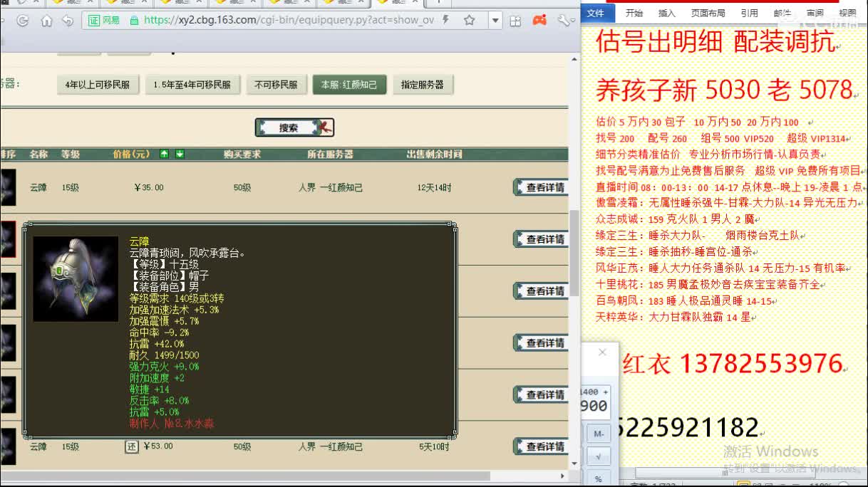Open the 网易 site certificate badge
The height and width of the screenshot is (487, 868).
104,21
